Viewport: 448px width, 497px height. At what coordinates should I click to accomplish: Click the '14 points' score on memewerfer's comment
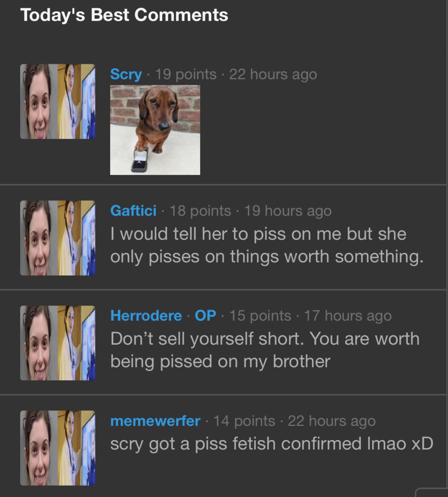point(244,421)
